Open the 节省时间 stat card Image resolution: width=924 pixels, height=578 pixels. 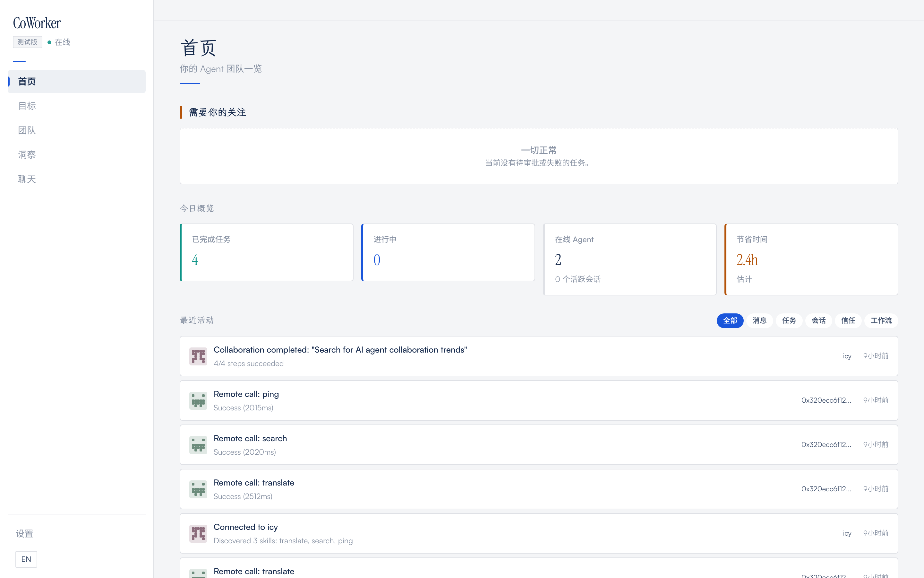811,259
